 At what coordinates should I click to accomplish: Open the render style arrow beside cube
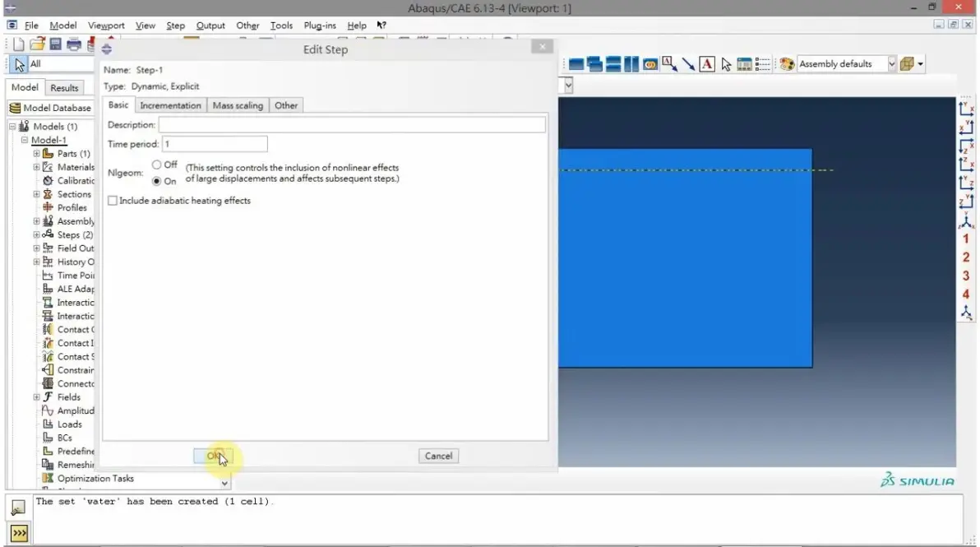921,64
